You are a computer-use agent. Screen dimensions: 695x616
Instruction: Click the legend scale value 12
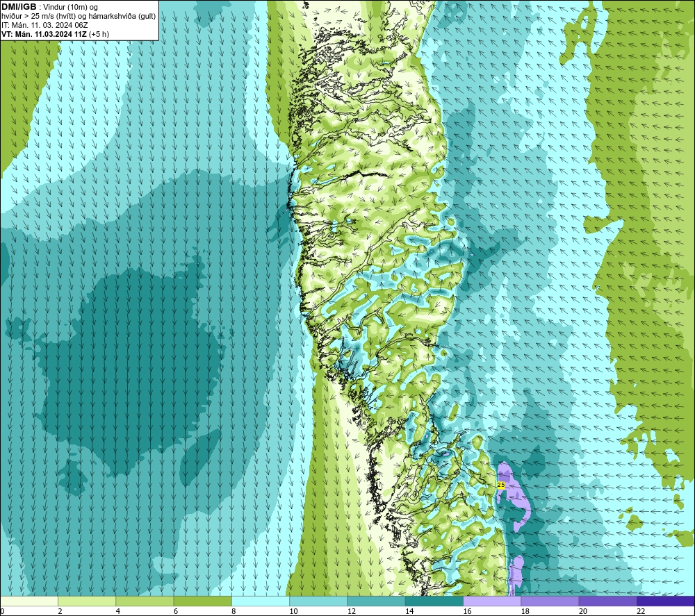click(x=352, y=611)
